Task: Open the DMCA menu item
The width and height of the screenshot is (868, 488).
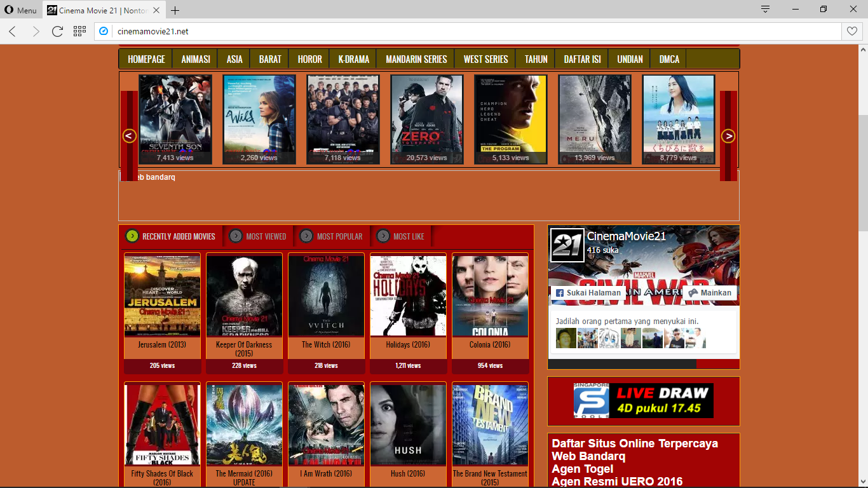Action: pyautogui.click(x=669, y=59)
